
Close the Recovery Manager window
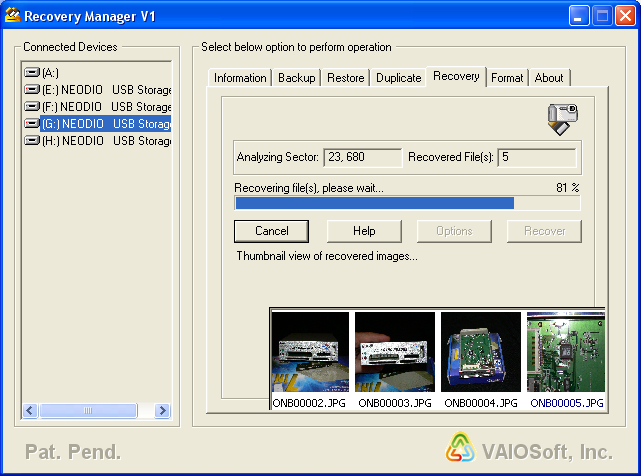(x=625, y=16)
